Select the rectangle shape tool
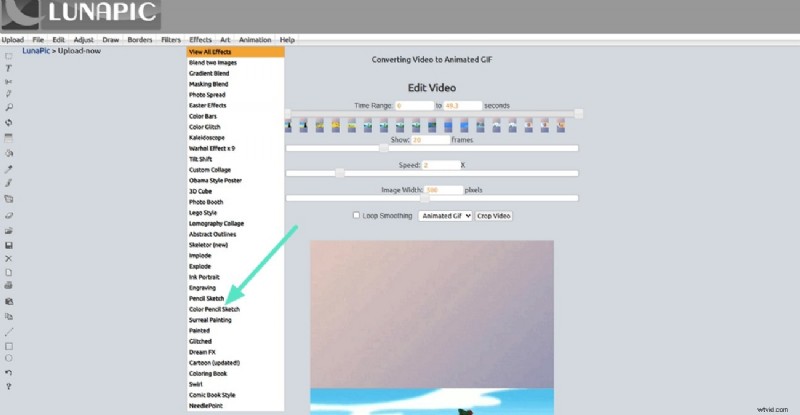This screenshot has height=415, width=800. [x=9, y=346]
